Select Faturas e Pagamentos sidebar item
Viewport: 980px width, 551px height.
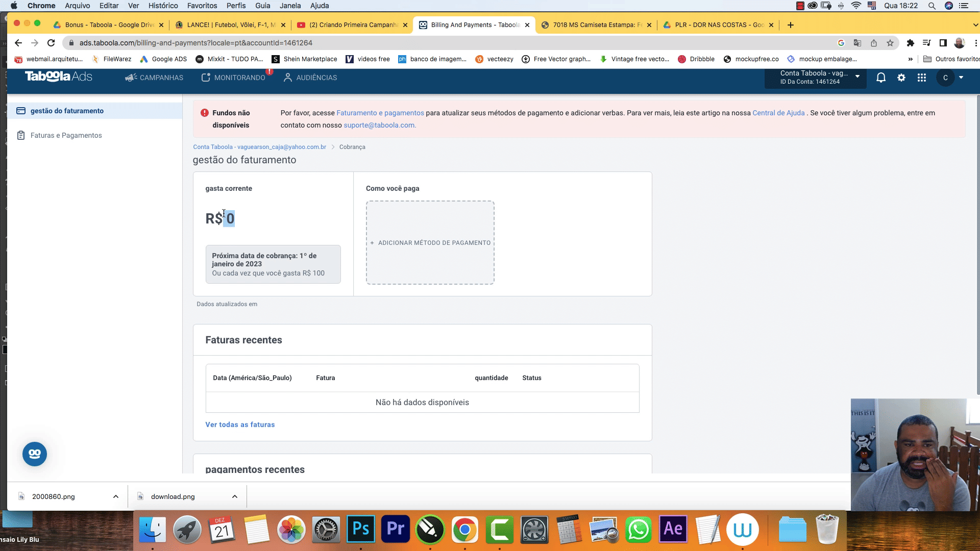(66, 135)
